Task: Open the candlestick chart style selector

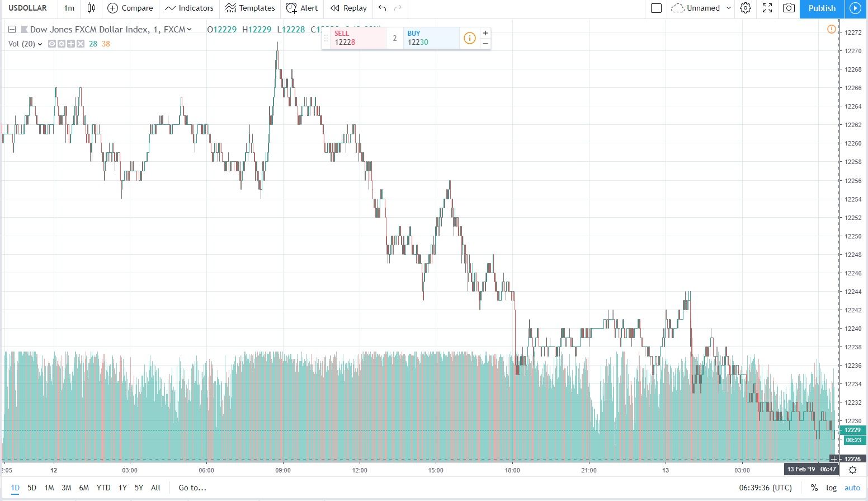Action: tap(92, 8)
